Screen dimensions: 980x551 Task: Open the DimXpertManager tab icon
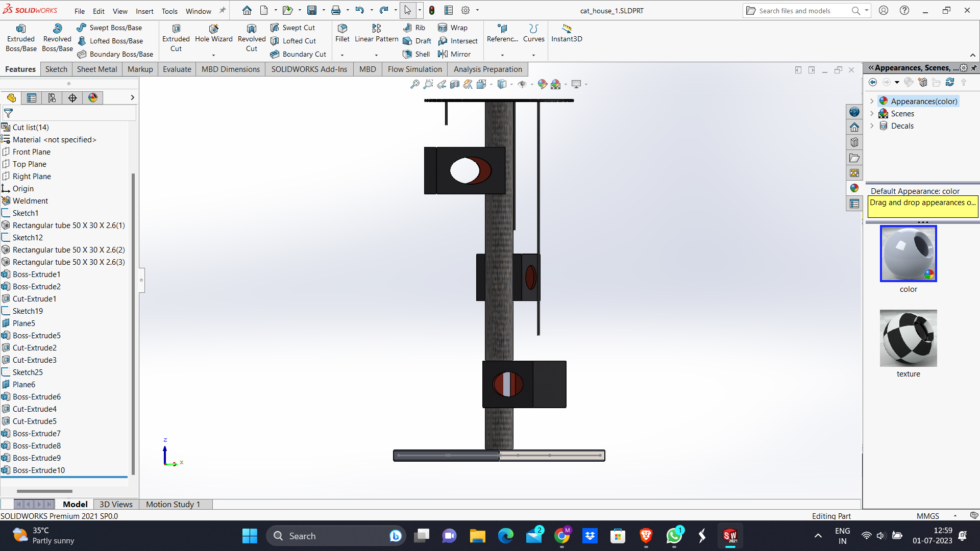[x=72, y=98]
